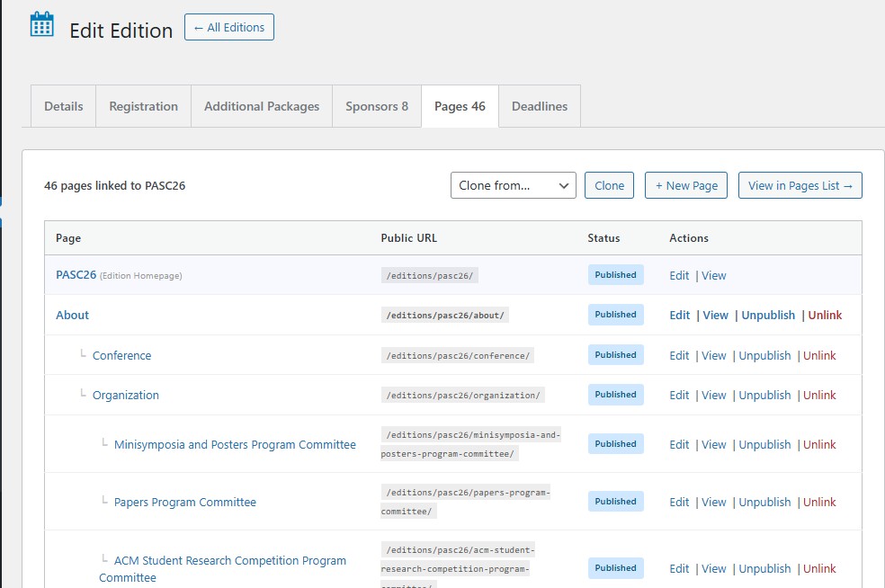Click the Published status badge for Conference
This screenshot has width=885, height=588.
pos(615,355)
